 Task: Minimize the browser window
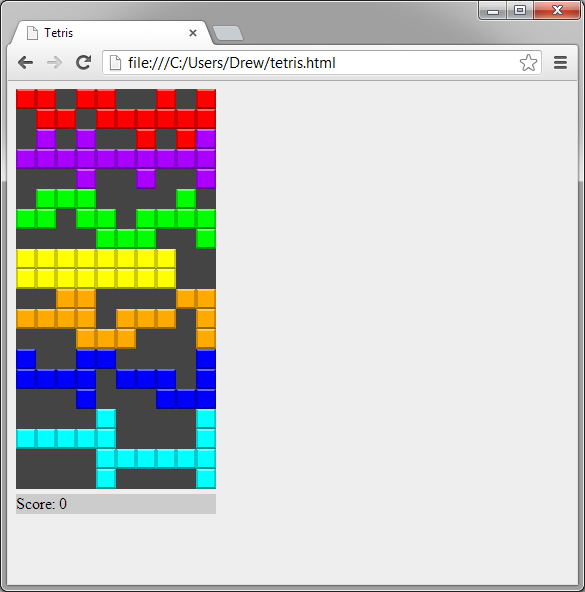click(493, 10)
